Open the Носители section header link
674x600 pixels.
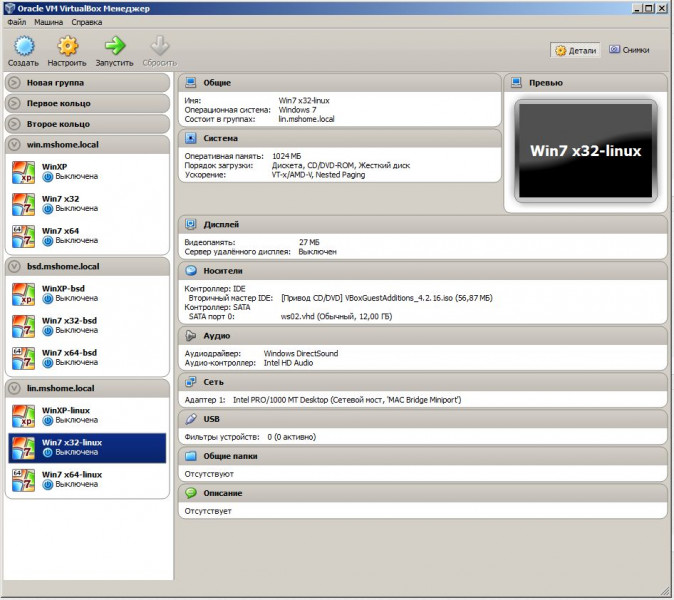(223, 271)
